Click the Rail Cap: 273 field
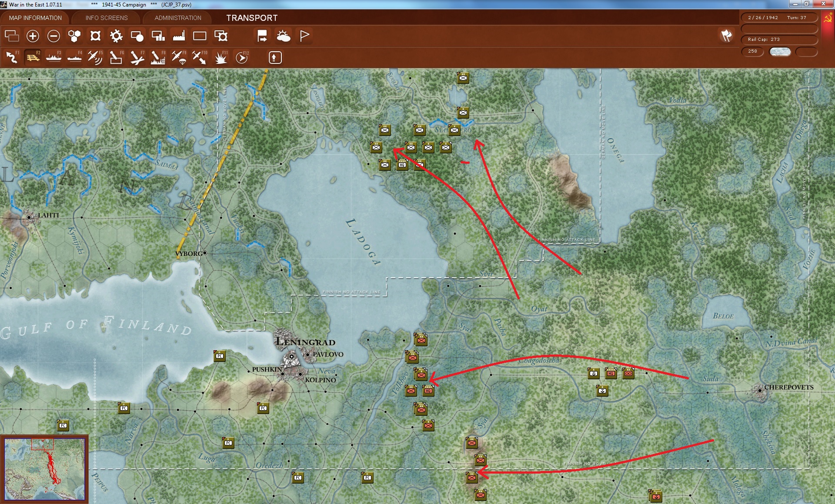This screenshot has height=504, width=835. [x=779, y=40]
